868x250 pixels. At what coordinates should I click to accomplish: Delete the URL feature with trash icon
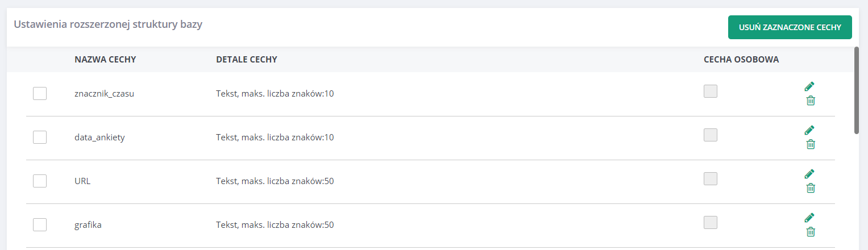[x=811, y=188]
